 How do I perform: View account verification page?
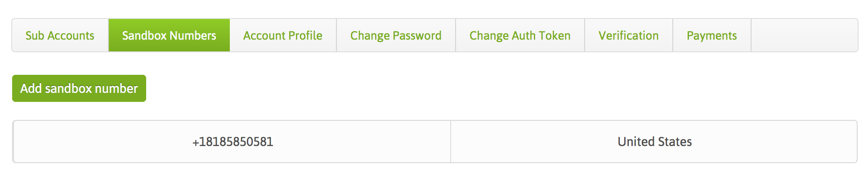(x=628, y=36)
